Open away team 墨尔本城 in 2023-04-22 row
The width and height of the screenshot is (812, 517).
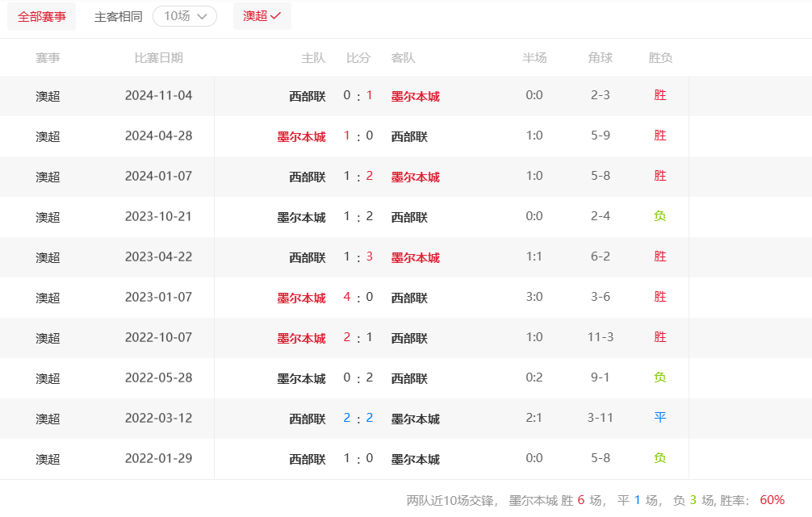(x=416, y=258)
